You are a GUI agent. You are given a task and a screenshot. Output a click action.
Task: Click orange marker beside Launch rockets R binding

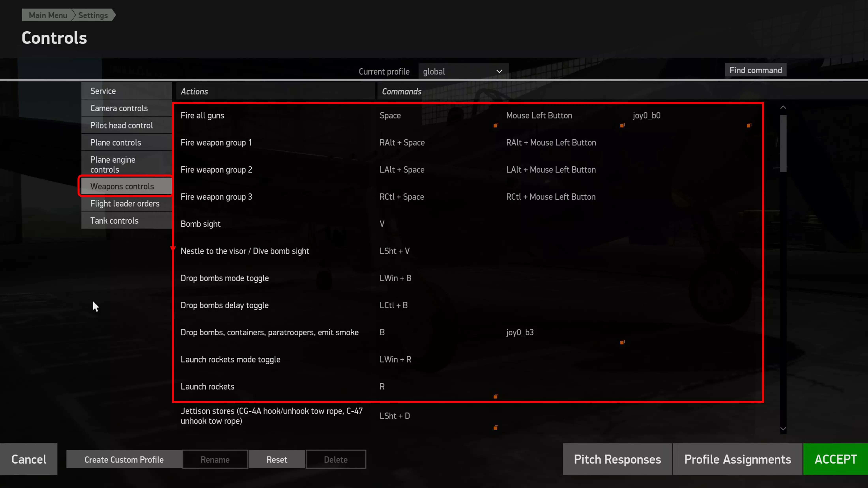[496, 396]
